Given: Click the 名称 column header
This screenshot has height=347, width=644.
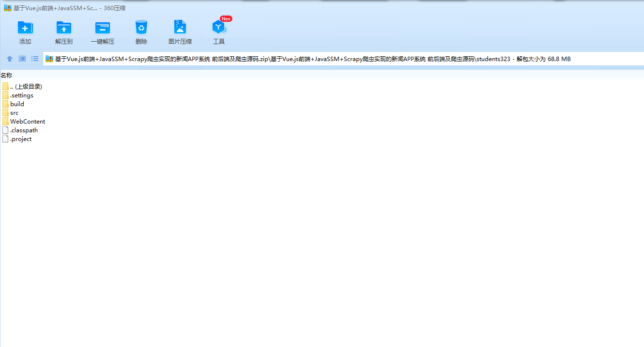Looking at the screenshot, I should tap(6, 75).
